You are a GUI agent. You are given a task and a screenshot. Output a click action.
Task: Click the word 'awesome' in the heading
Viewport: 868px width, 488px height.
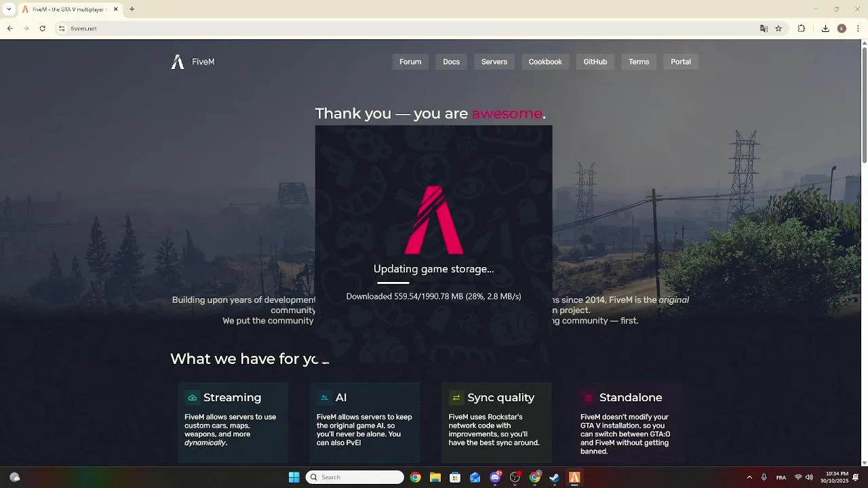[507, 114]
